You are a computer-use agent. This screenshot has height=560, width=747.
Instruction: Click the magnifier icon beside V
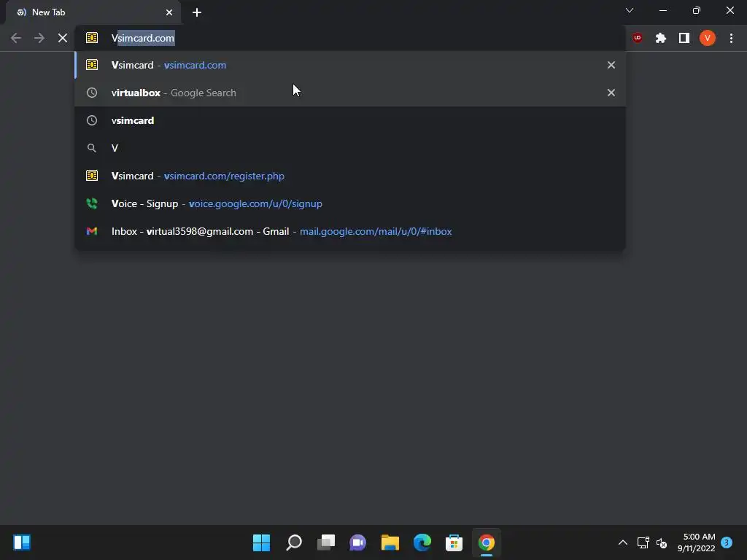pos(92,148)
